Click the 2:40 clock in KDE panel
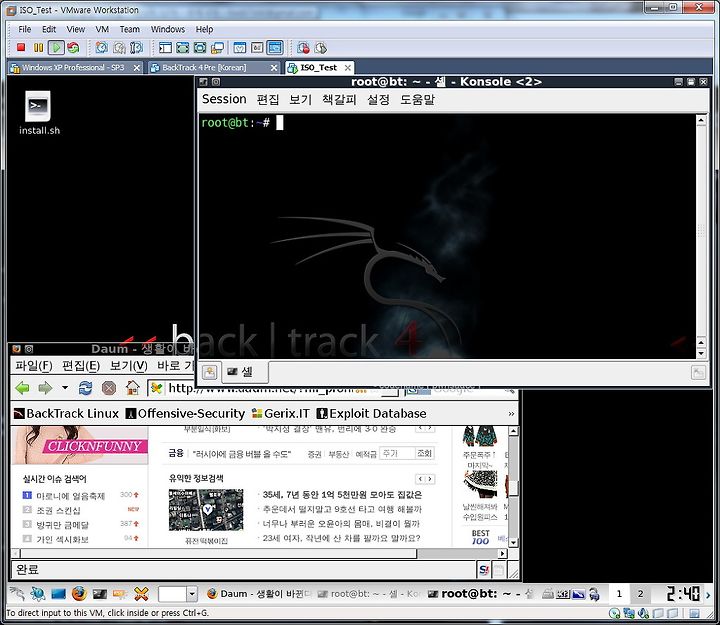 point(683,594)
